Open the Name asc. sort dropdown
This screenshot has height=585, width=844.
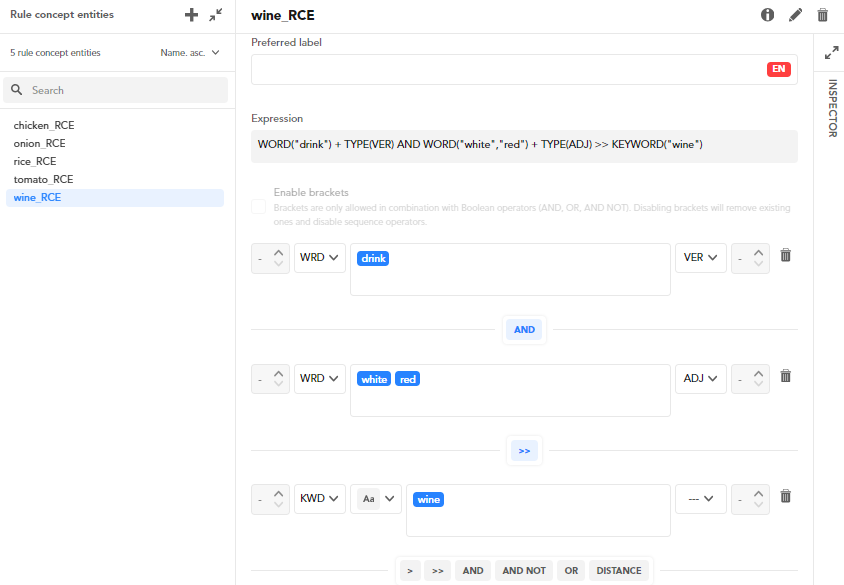click(x=190, y=53)
